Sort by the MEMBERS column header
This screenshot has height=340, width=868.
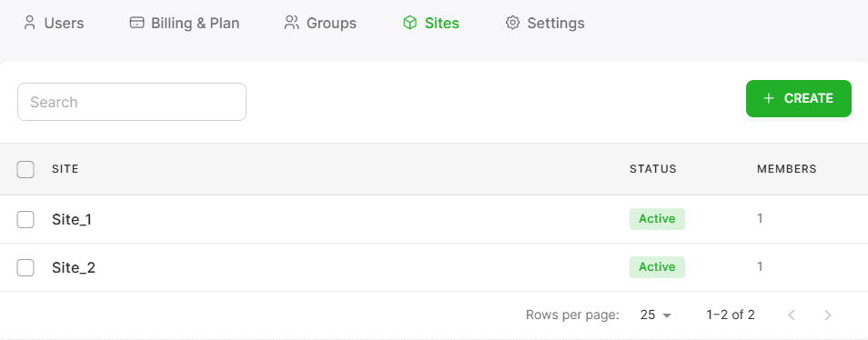tap(787, 169)
